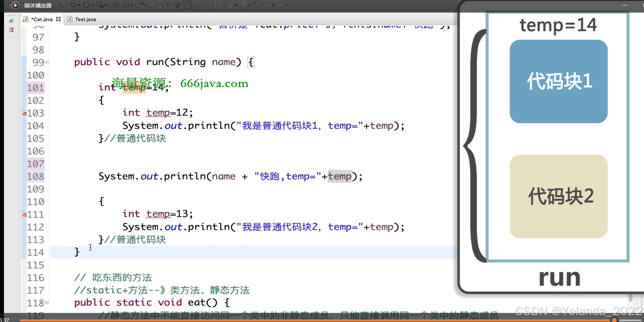Click the blue 代码块1 box in diagram
The image size is (644, 322).
[x=559, y=81]
